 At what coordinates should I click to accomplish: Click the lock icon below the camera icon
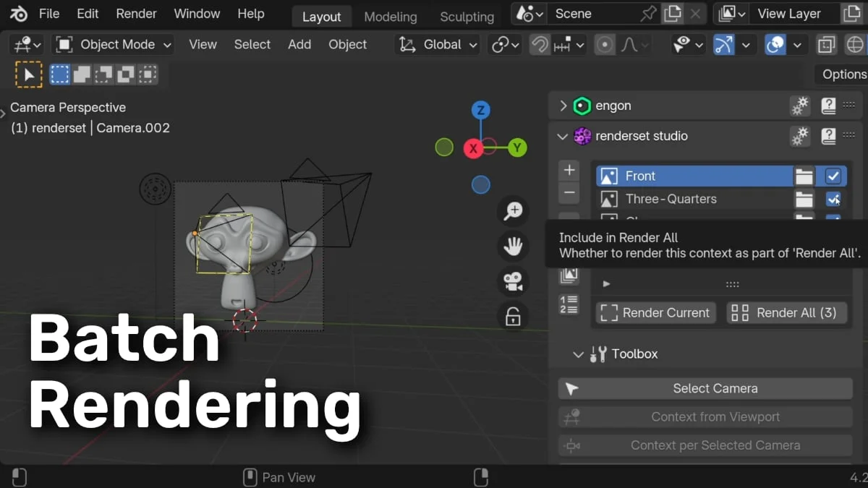(513, 316)
